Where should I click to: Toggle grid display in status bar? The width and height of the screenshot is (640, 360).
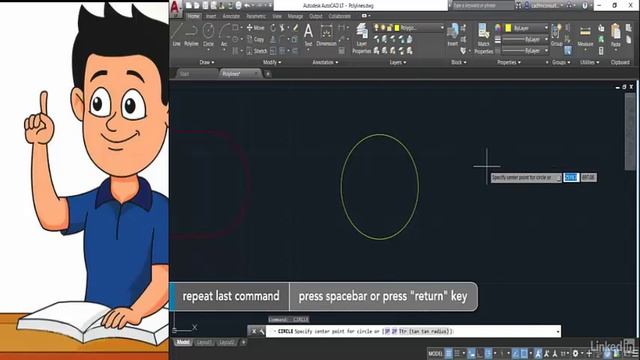coord(449,353)
